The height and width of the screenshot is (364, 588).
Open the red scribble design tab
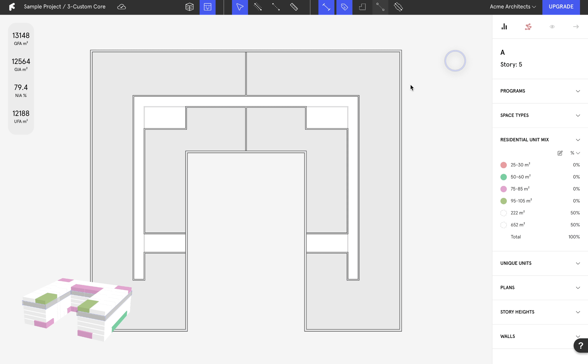[528, 27]
